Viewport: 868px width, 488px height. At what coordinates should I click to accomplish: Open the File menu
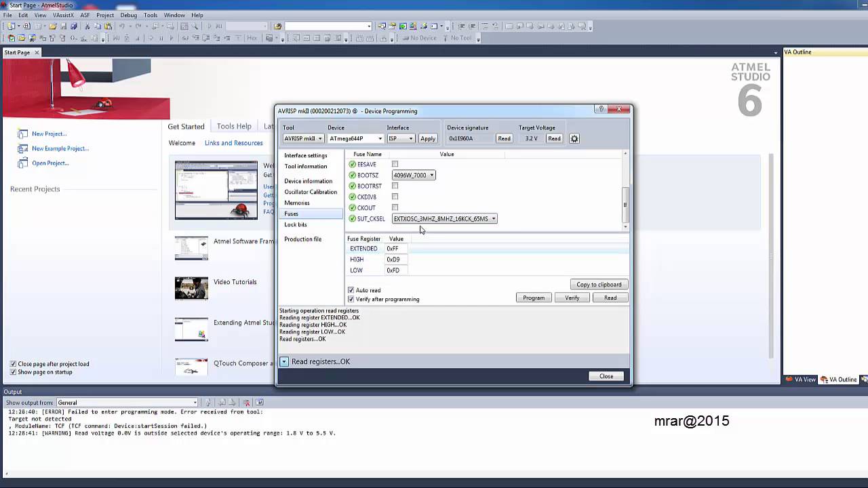[x=7, y=15]
